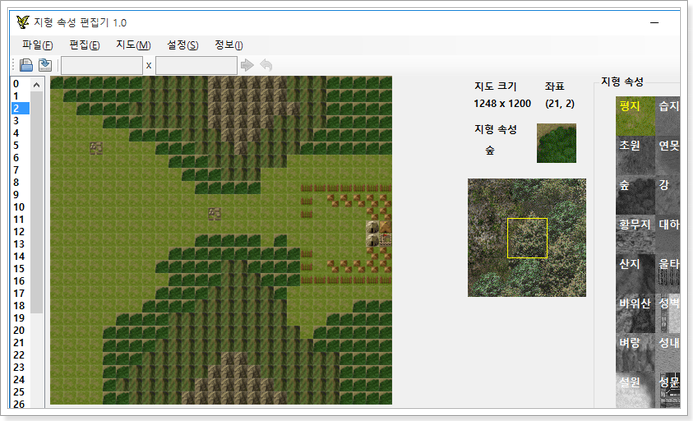Select the 황무지 terrain tile

tap(635, 234)
